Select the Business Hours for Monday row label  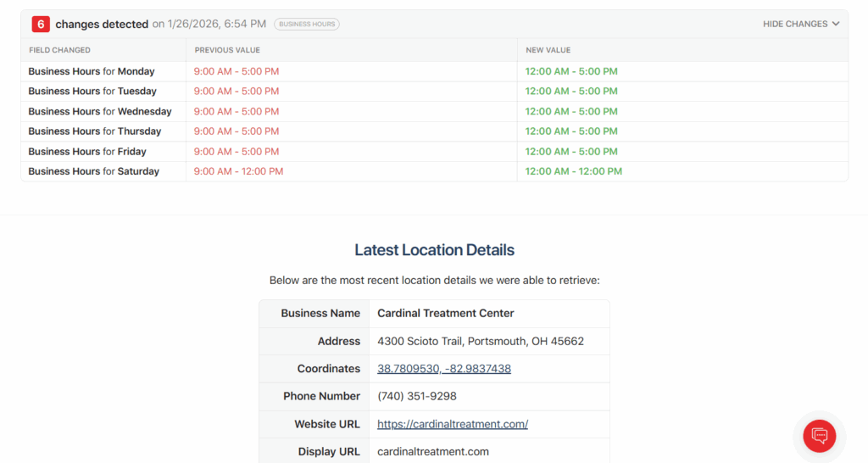[92, 71]
